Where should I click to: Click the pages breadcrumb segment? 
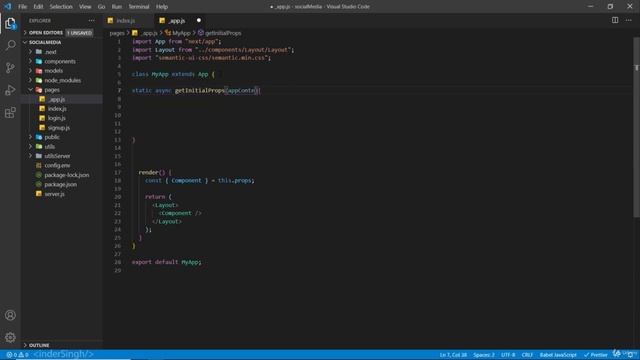[117, 33]
